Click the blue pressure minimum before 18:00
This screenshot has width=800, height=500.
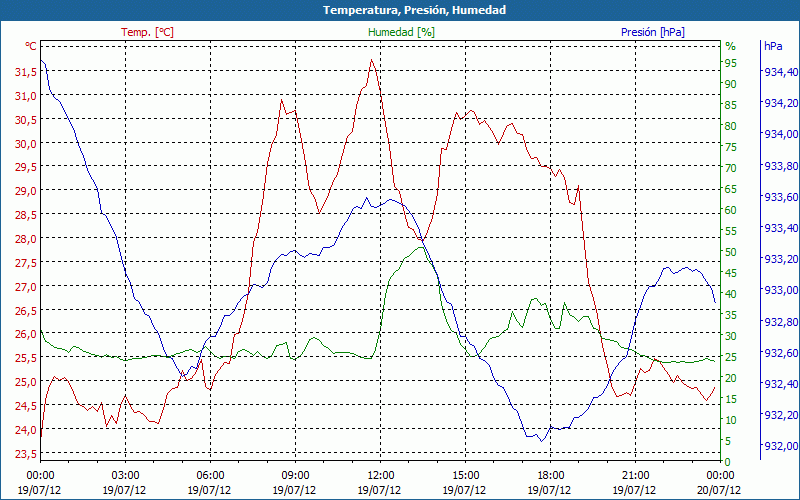click(x=542, y=441)
